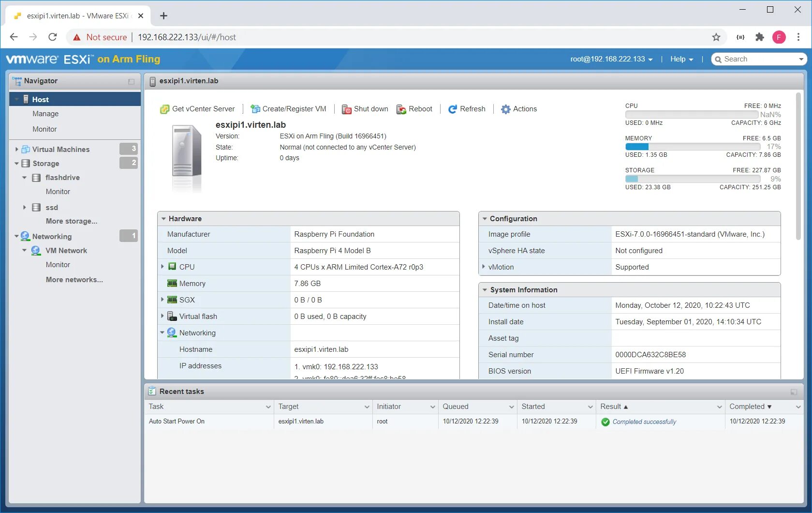Click the Create/Register VM icon
This screenshot has height=513, width=812.
pos(255,109)
